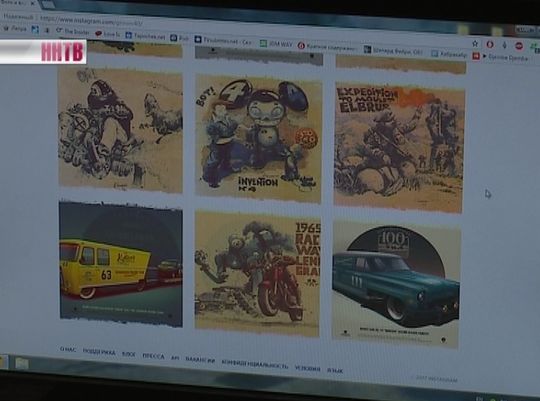Screen dimensions: 540x401
Task: Open the teal car 100 poster post
Action: (396, 284)
